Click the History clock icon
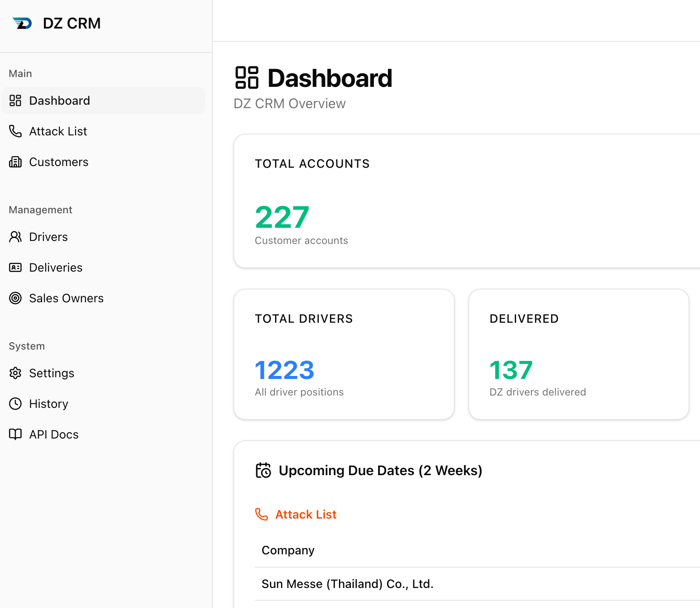This screenshot has width=700, height=608. tap(15, 404)
